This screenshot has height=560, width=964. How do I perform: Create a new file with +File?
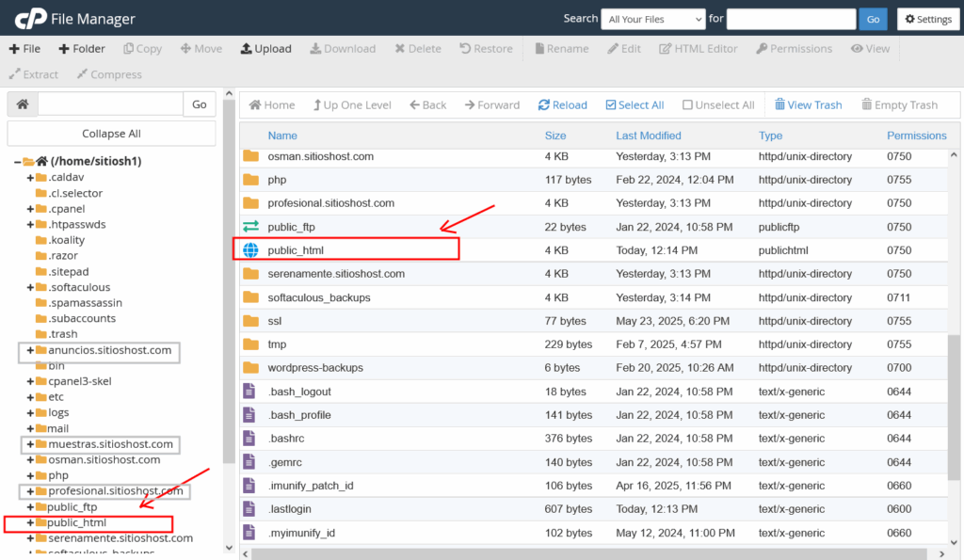[24, 49]
